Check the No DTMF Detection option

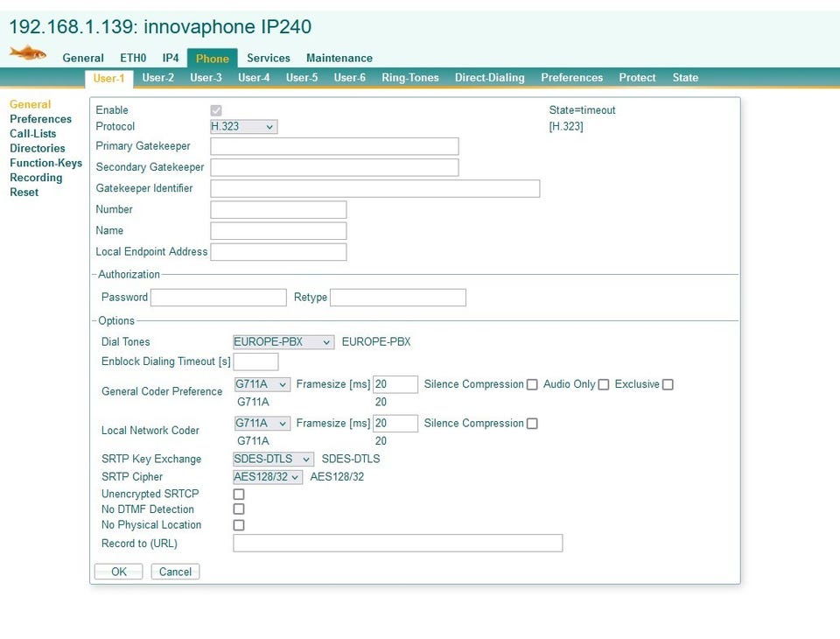point(239,509)
